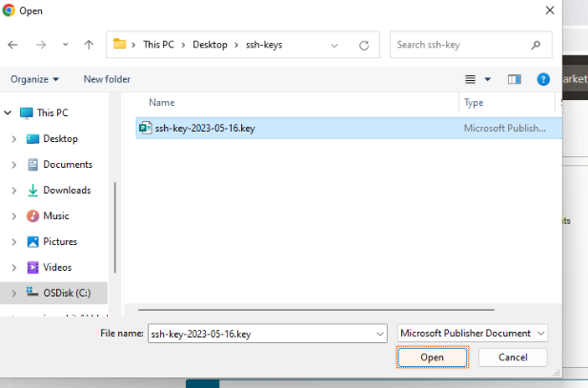Screen dimensions: 588x388
Task: Select This PC in the address breadcrumb
Action: (158, 45)
